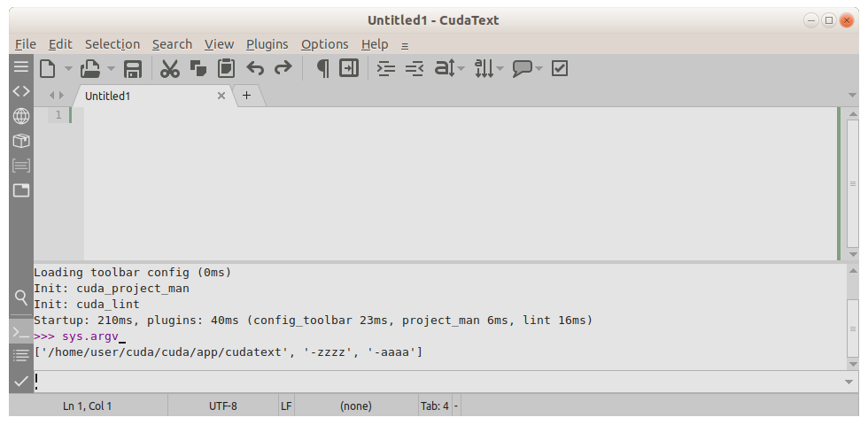Open the tab list dropdown arrow
Image resolution: width=868 pixels, height=425 pixels.
(x=852, y=96)
